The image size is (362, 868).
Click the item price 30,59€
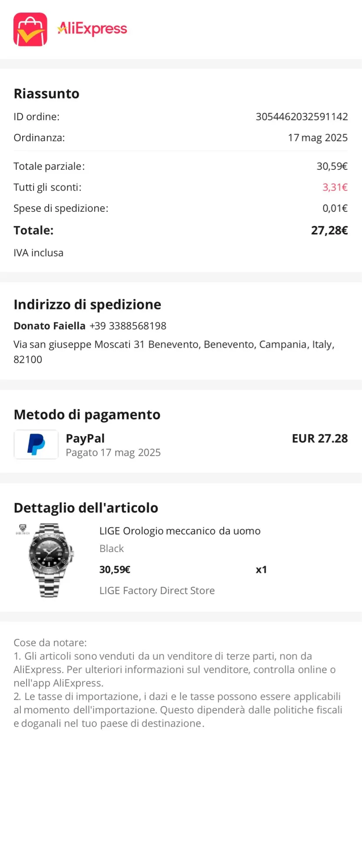[115, 569]
